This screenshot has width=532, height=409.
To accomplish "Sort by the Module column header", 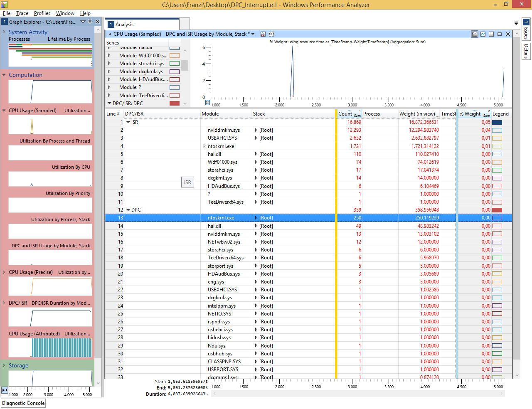I will pyautogui.click(x=226, y=114).
